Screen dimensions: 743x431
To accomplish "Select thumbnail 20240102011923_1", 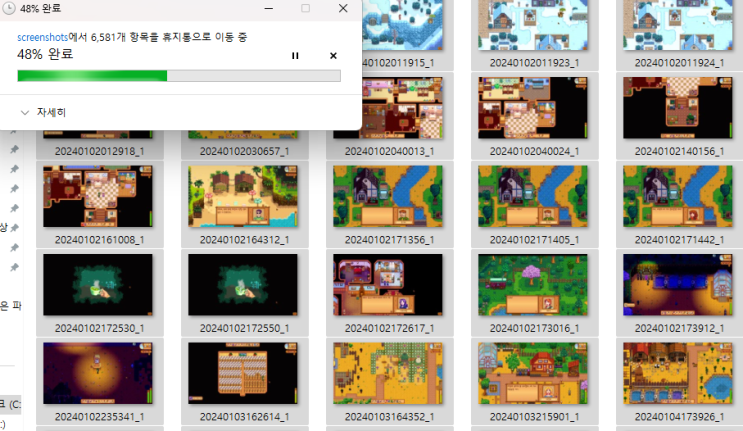I will tap(533, 25).
